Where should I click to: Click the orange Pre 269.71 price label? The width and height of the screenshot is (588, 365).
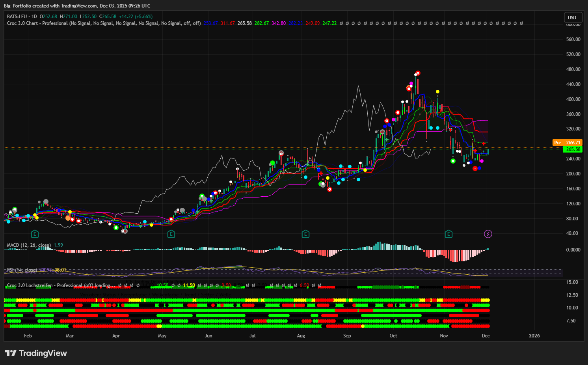tap(568, 143)
